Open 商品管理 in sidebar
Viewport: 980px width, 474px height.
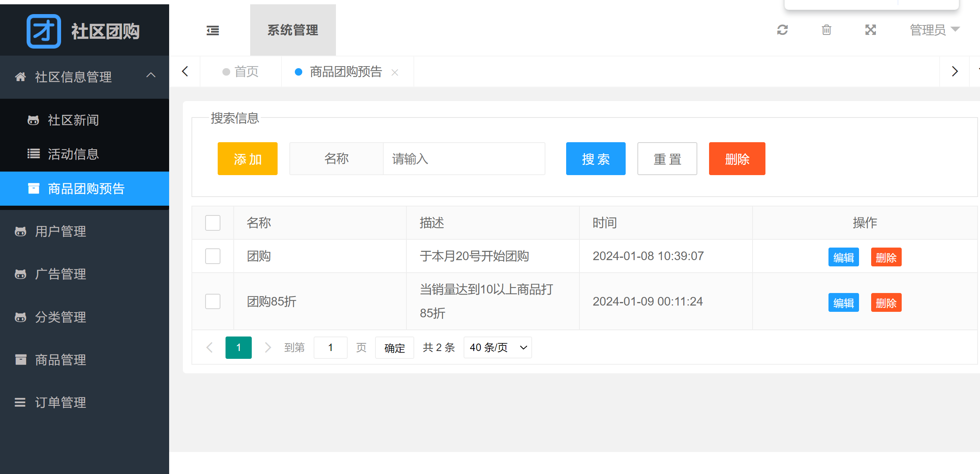tap(85, 359)
